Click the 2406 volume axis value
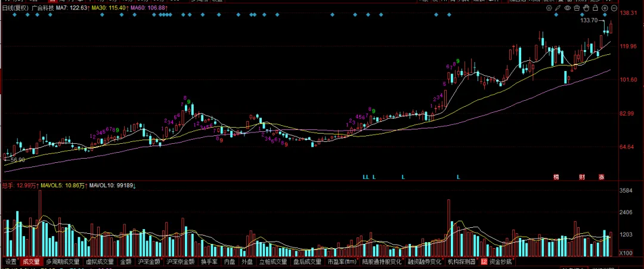 coord(626,213)
